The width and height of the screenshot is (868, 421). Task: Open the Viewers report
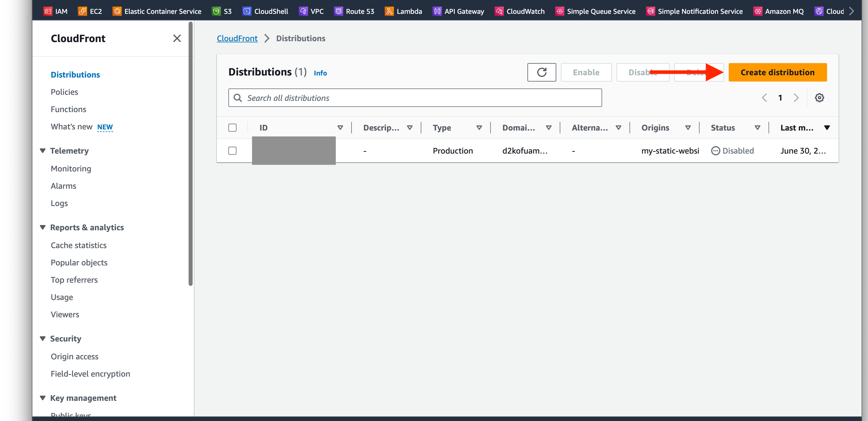tap(65, 314)
